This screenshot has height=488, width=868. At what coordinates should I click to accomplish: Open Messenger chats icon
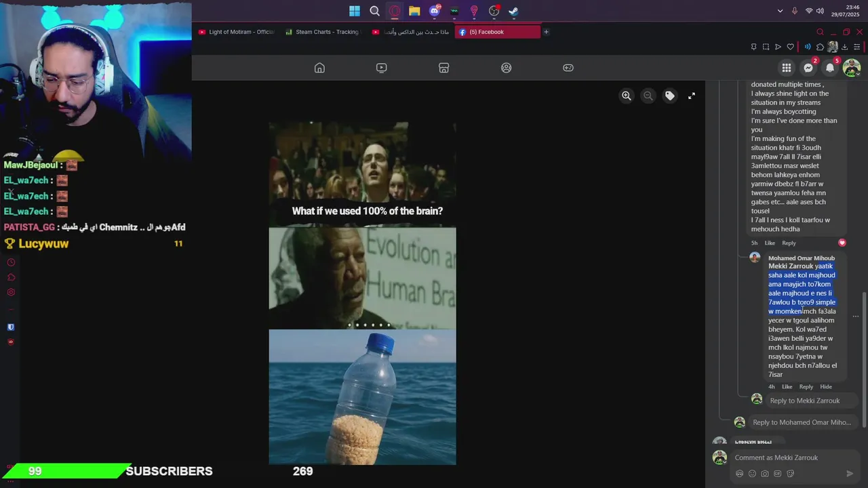coord(808,68)
